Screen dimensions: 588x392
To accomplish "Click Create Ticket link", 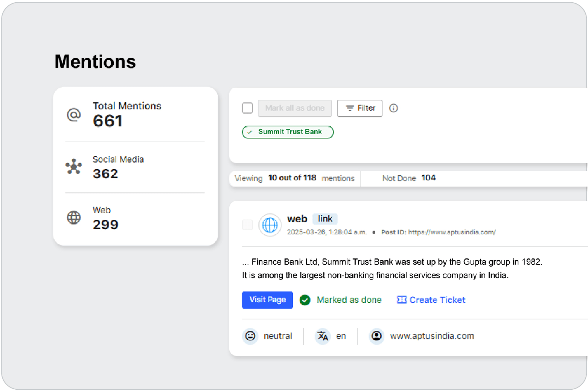I will 431,300.
